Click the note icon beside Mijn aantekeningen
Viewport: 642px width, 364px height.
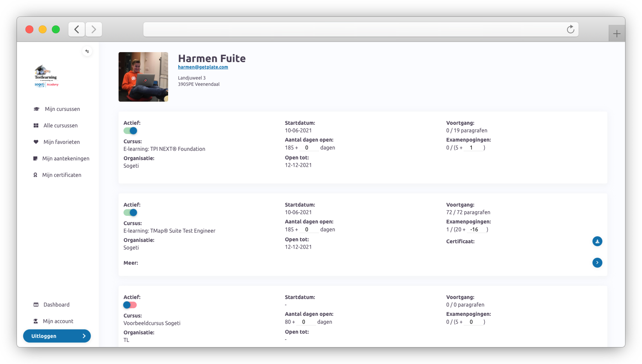[x=35, y=159]
